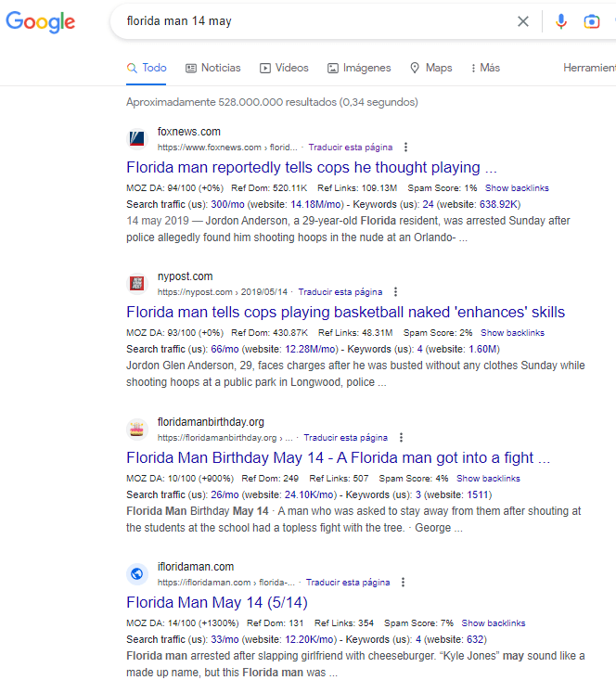This screenshot has height=693, width=616.
Task: Show backlinks for the ifloridaman.com result
Action: [494, 622]
